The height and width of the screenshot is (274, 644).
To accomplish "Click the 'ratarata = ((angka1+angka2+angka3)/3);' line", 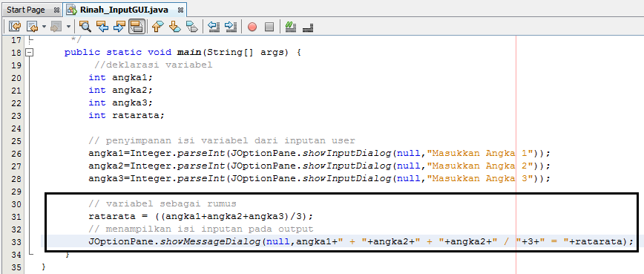I will tap(201, 216).
